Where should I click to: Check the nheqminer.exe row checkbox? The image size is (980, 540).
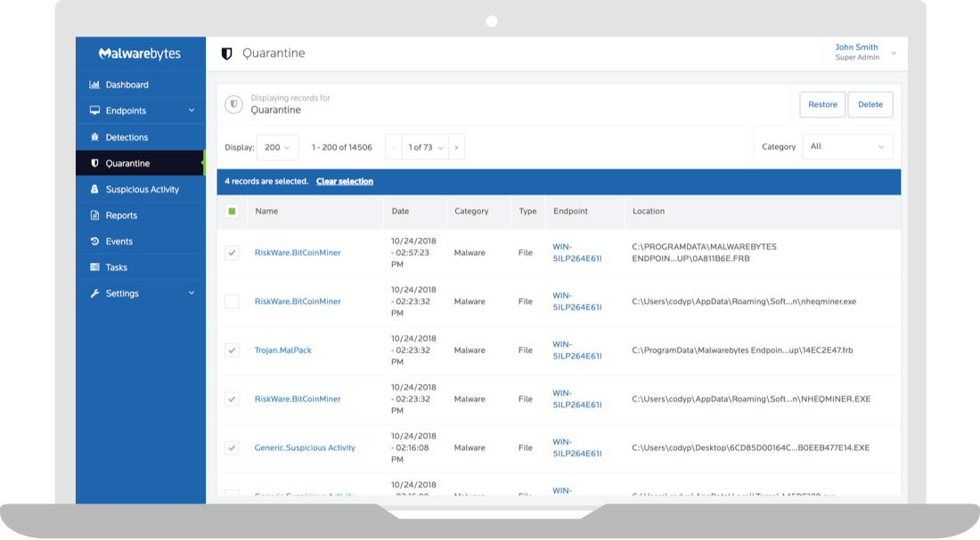[x=232, y=302]
